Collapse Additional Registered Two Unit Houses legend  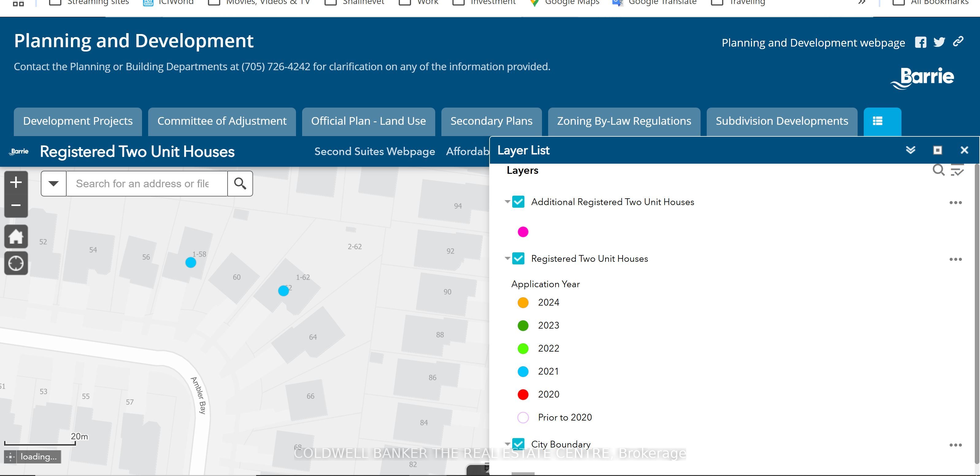(507, 202)
